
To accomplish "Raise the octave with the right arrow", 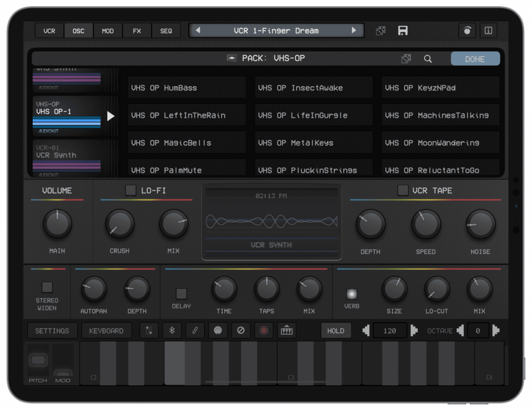I will [496, 331].
